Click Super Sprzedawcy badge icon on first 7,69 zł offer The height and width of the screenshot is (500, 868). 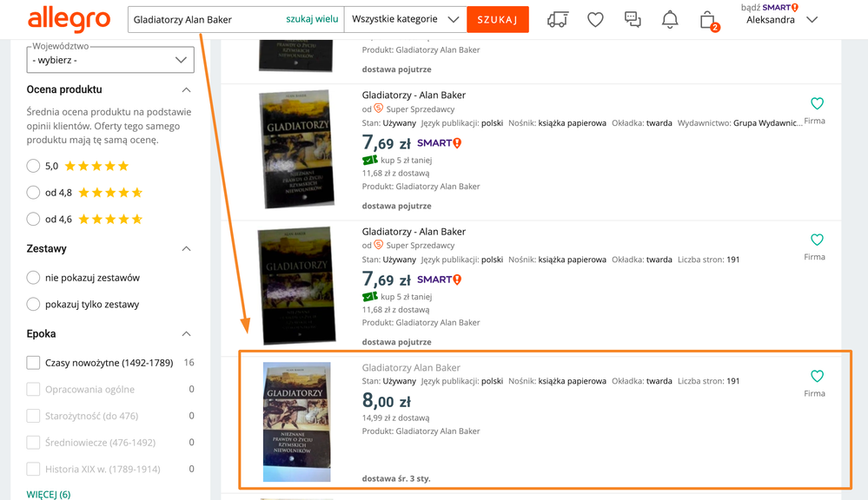click(379, 109)
